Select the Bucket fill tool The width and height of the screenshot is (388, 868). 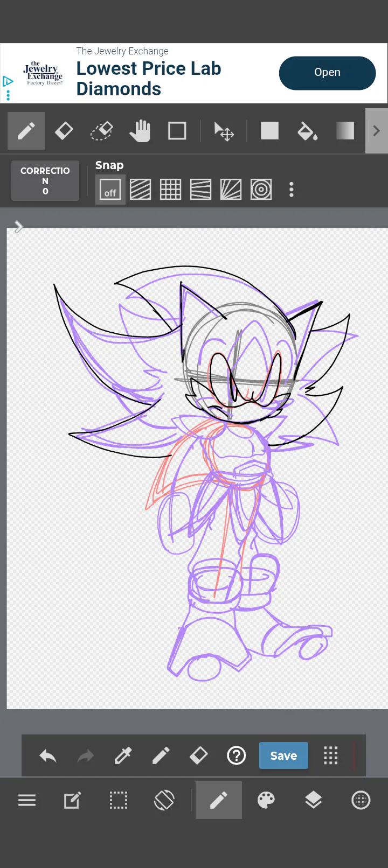point(307,131)
